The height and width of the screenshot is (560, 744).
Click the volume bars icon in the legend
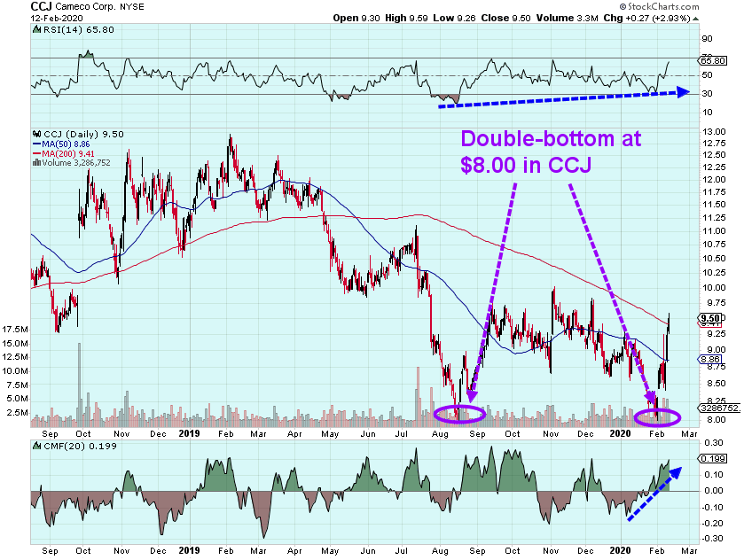click(x=36, y=163)
